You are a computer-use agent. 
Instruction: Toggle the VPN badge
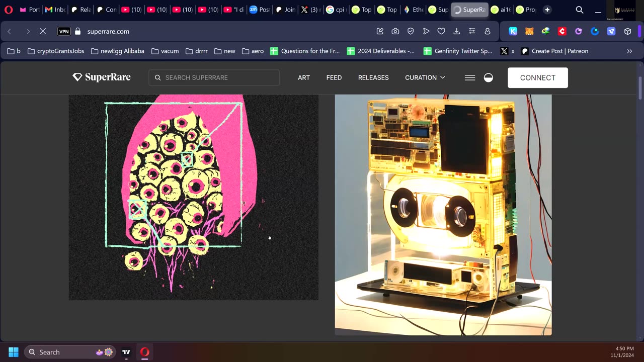pyautogui.click(x=64, y=31)
